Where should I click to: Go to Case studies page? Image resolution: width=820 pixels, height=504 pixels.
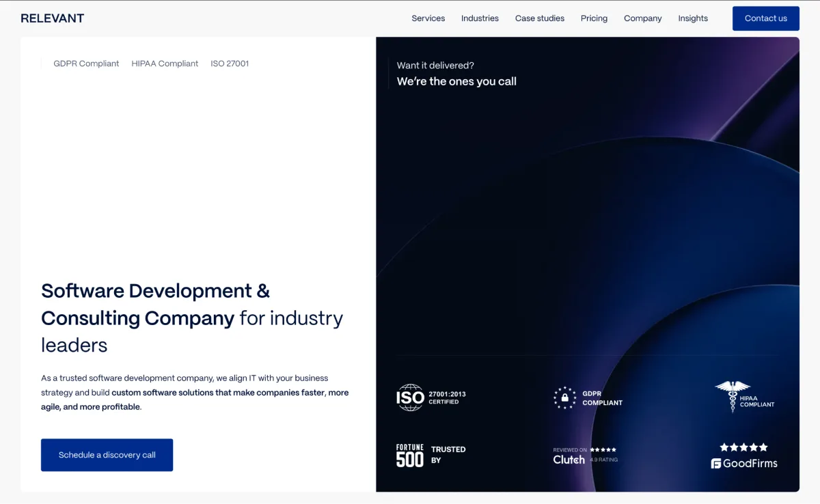(540, 18)
